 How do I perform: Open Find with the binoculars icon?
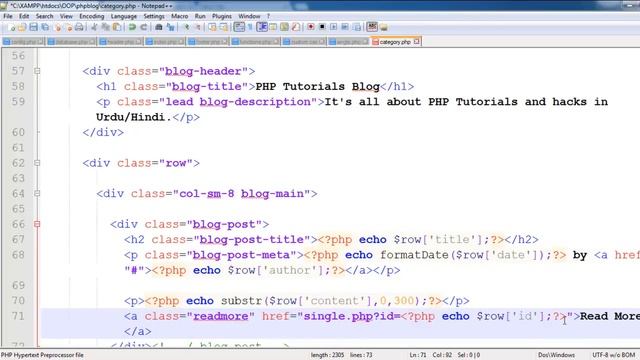coord(159,27)
